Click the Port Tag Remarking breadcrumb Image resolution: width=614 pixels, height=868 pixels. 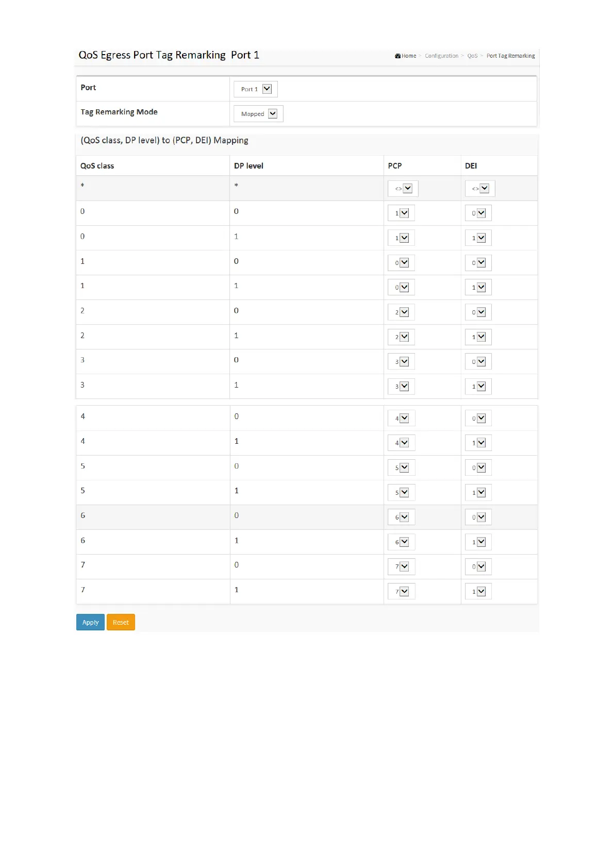coord(510,56)
